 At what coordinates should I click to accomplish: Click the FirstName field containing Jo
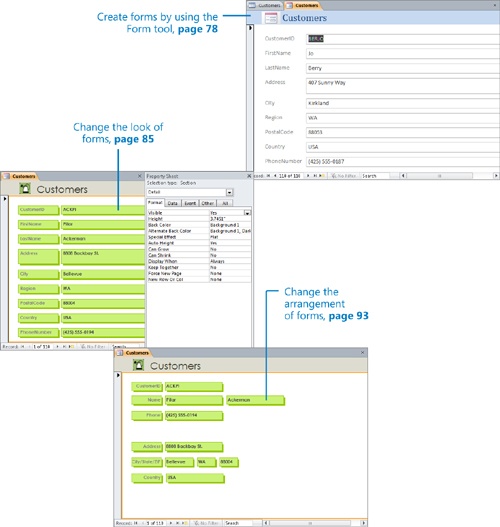403,53
